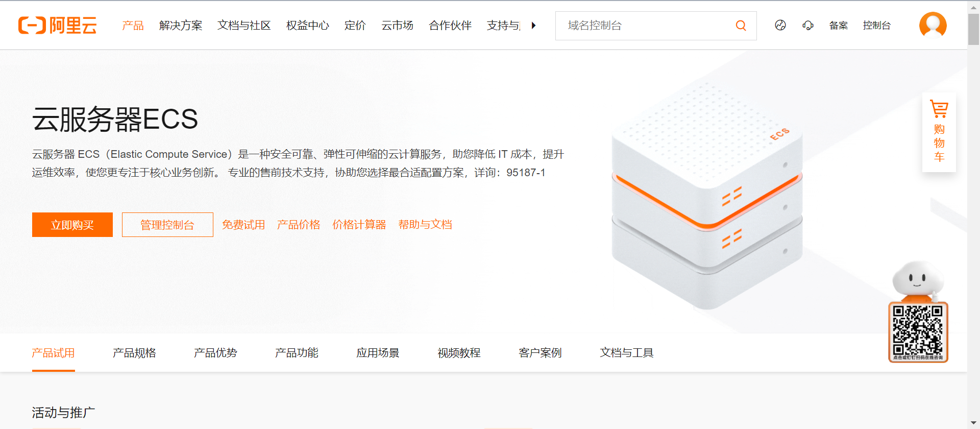Screen dimensions: 980x429
Task: Open the 合作伙伴 menu item
Action: click(x=450, y=26)
